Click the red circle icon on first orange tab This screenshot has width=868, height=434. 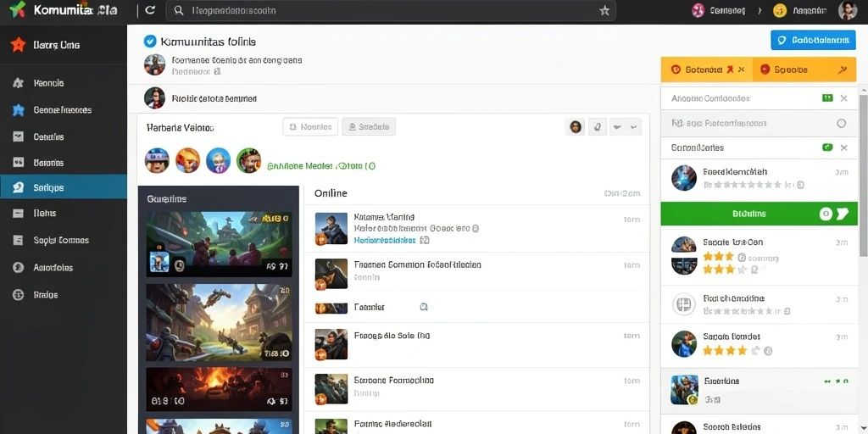[x=676, y=70]
